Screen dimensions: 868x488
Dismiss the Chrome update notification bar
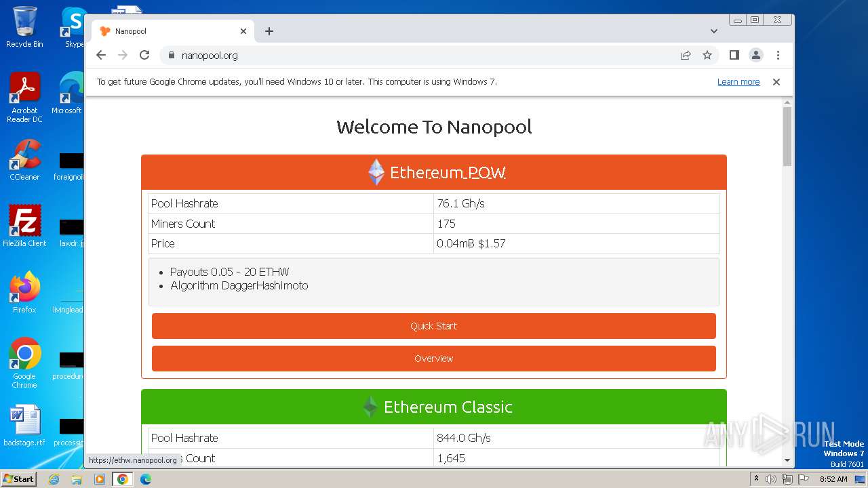click(x=776, y=82)
